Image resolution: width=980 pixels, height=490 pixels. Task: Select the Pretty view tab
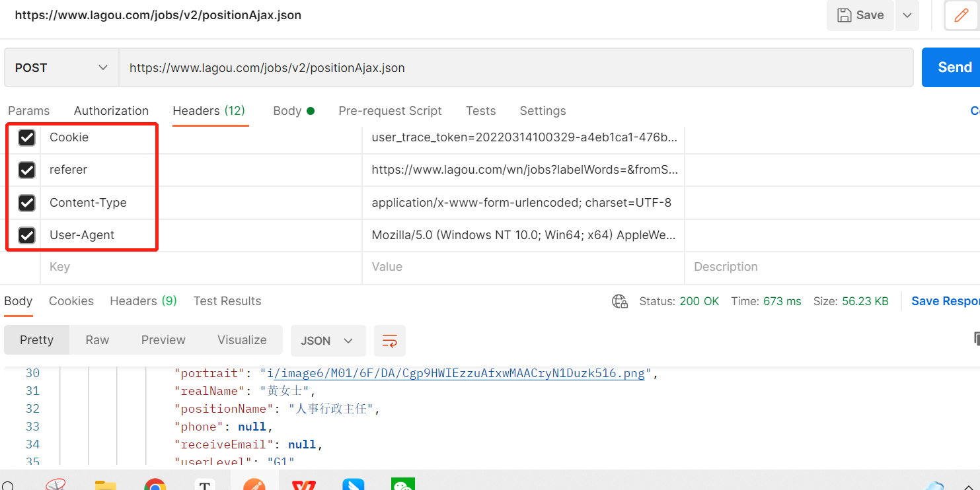(36, 340)
